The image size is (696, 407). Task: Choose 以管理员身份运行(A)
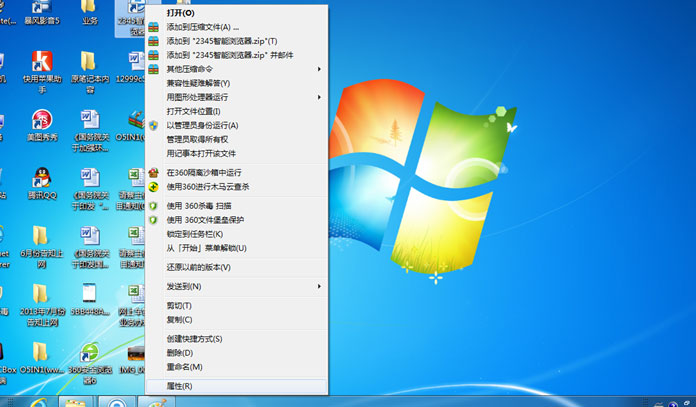click(237, 126)
